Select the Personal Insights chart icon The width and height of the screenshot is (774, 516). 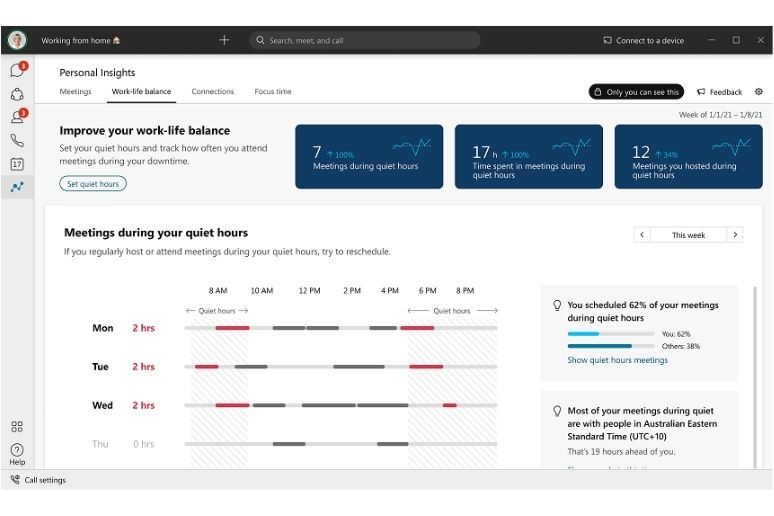pos(17,187)
